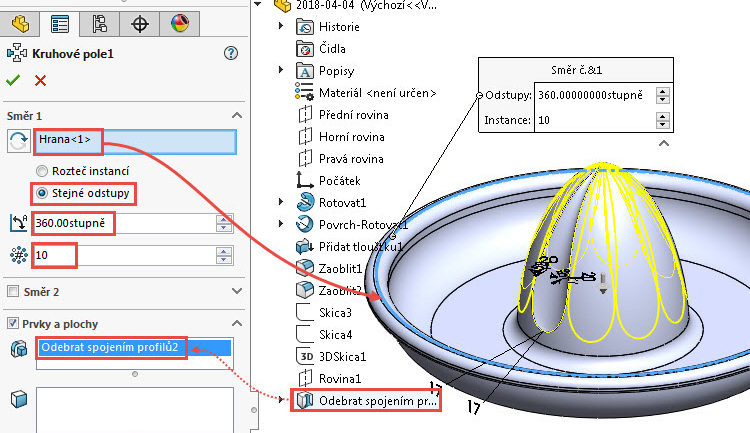Viewport: 750px width, 433px height.
Task: Click the help question mark icon
Action: [231, 53]
